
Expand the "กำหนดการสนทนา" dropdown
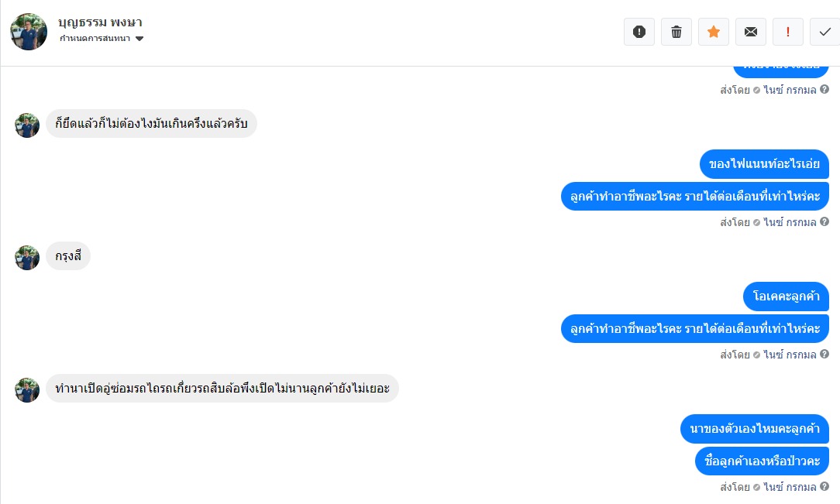point(139,39)
